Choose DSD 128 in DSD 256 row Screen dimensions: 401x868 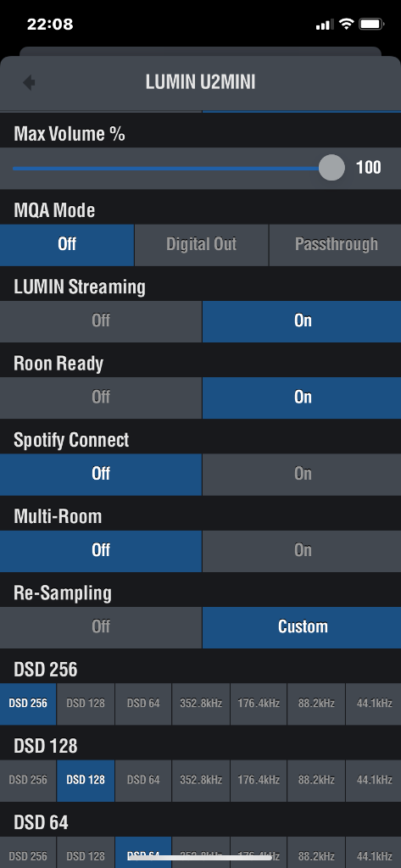[86, 704]
